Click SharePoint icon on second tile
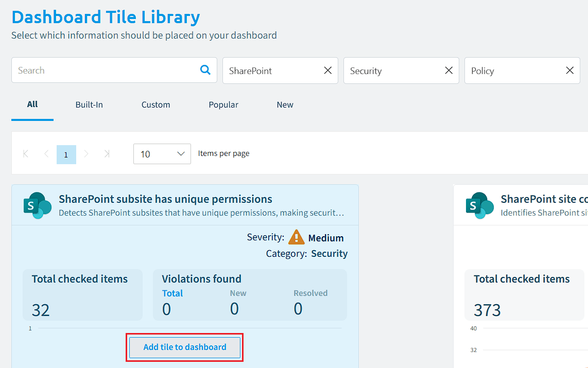 point(480,205)
